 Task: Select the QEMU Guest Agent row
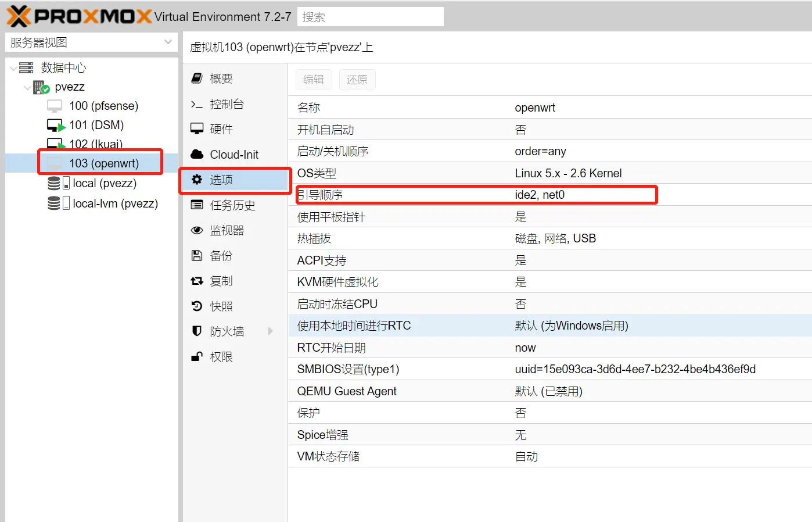click(x=550, y=391)
